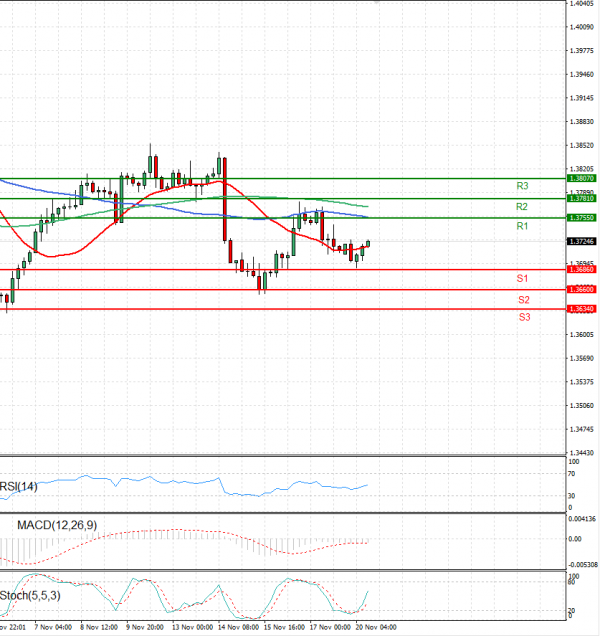The image size is (600, 636).
Task: Click the RSI 30 level label
Action: (x=571, y=496)
